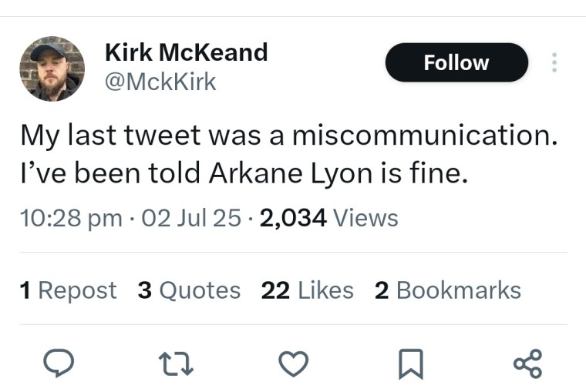
Task: Open the 10:28 pm timestamp link
Action: click(x=71, y=218)
